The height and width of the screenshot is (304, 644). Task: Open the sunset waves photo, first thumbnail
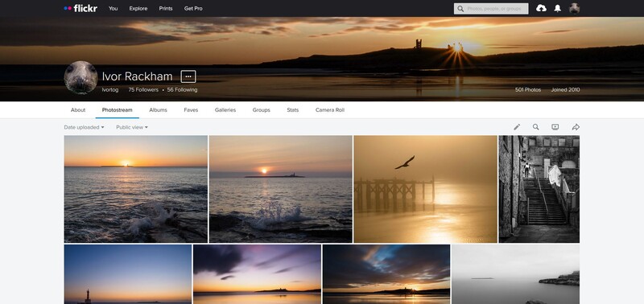point(135,189)
